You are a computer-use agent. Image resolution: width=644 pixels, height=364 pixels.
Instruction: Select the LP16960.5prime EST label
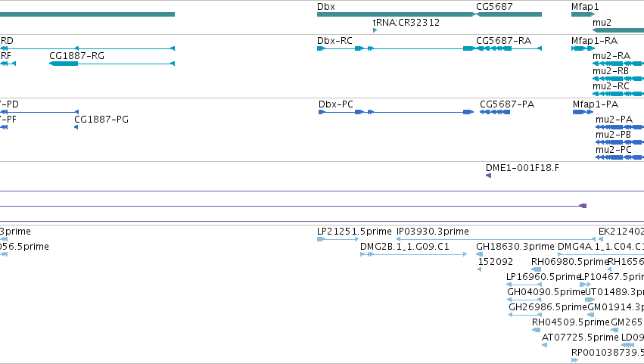[543, 277]
